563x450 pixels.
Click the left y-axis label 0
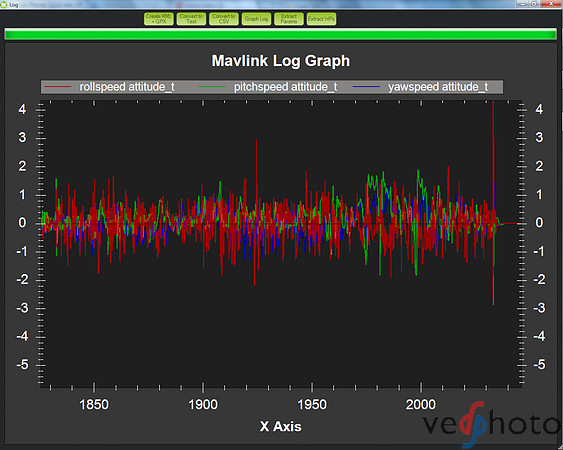click(x=22, y=223)
